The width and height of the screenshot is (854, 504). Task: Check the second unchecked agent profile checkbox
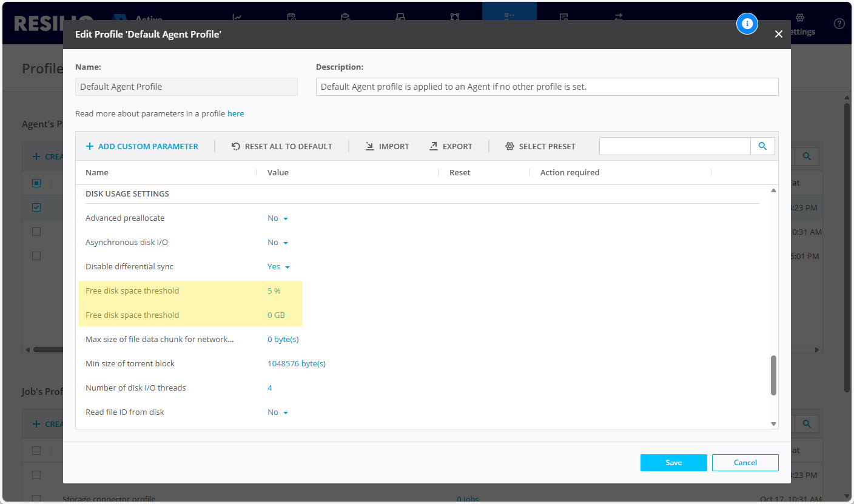tap(36, 256)
